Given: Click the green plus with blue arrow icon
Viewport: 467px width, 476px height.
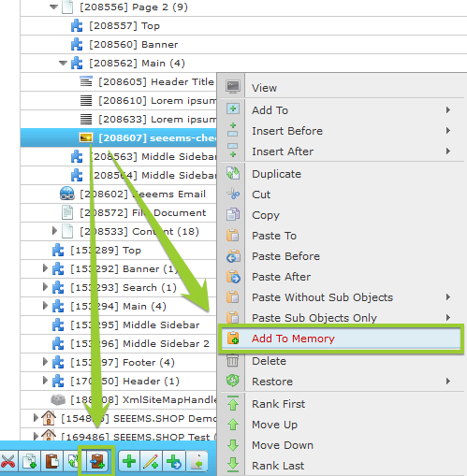Looking at the screenshot, I should click(174, 461).
